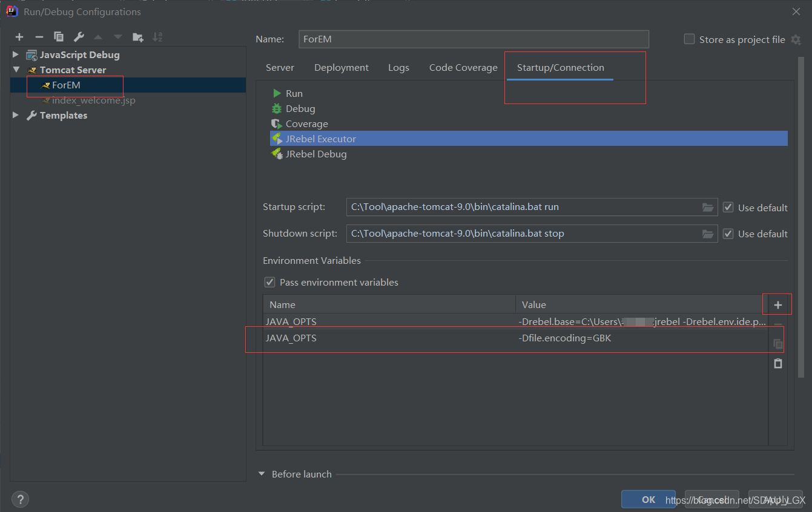Click the Value column header
This screenshot has width=812, height=512.
[x=642, y=304]
